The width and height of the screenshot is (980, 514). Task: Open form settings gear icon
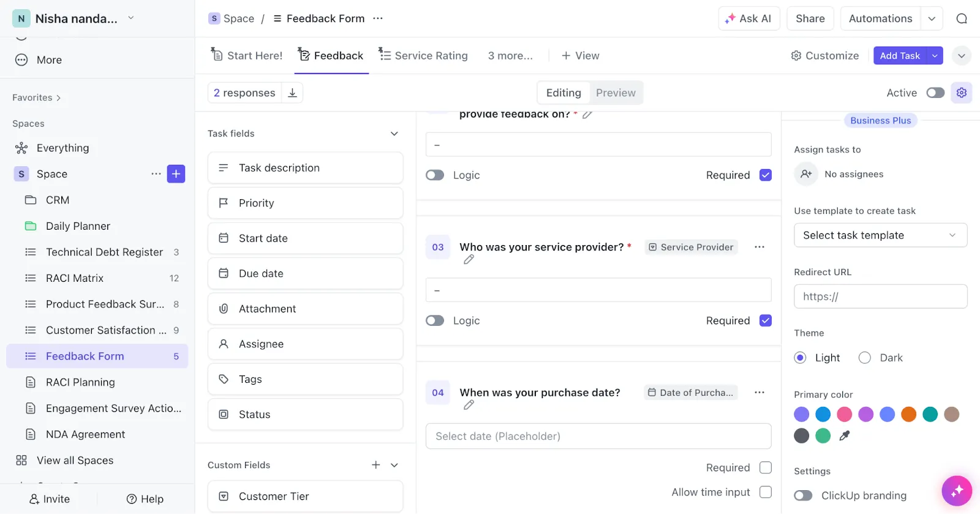(x=962, y=93)
